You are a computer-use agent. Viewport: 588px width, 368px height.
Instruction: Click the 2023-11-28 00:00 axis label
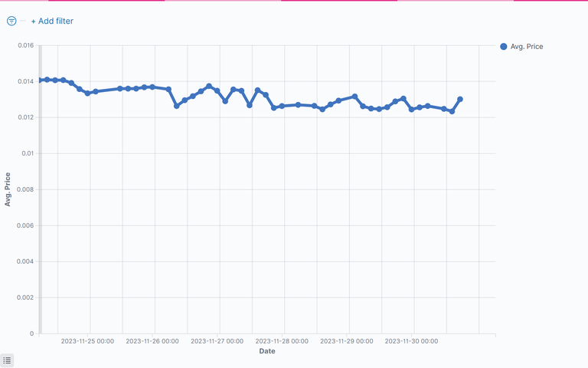point(283,340)
